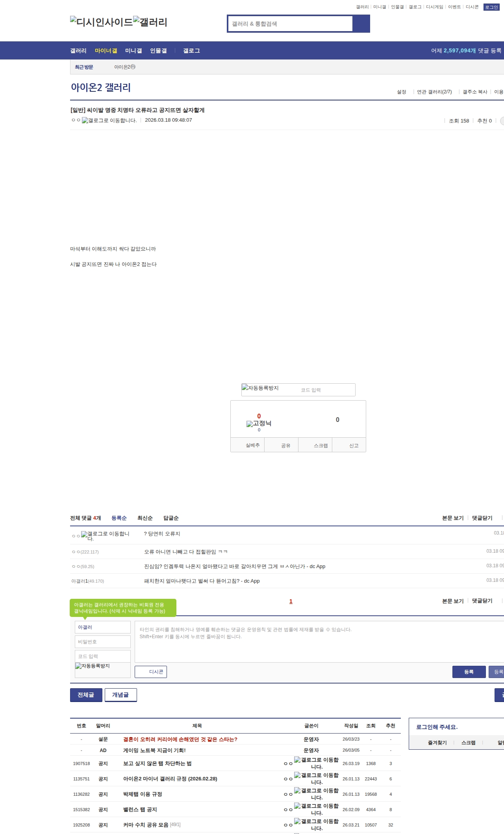This screenshot has height=834, width=504.
Task: Click the 신고 button
Action: coord(349,445)
